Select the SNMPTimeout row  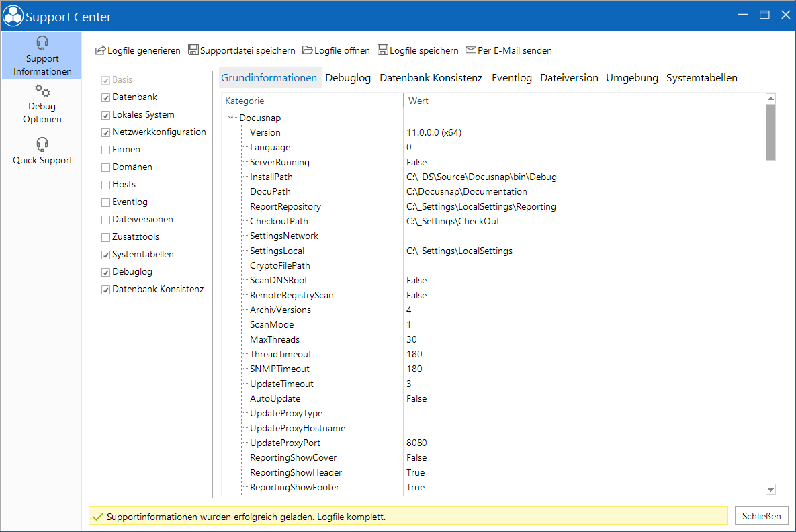[x=485, y=369]
